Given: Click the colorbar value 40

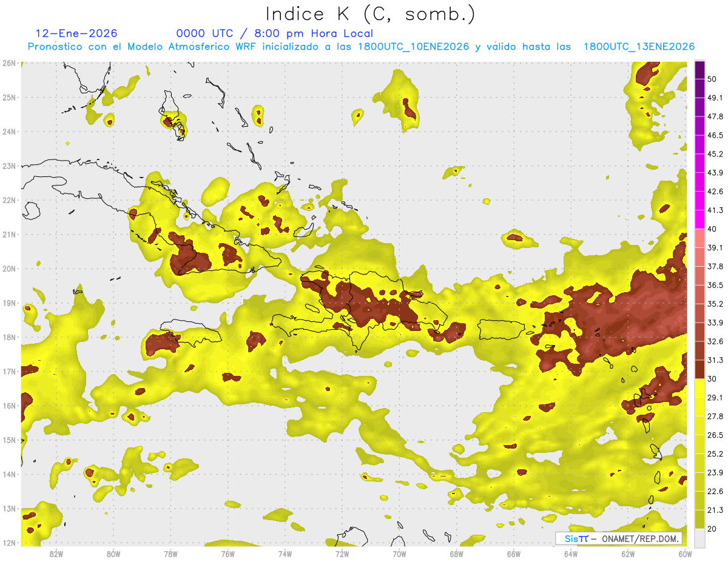Looking at the screenshot, I should pyautogui.click(x=712, y=229).
